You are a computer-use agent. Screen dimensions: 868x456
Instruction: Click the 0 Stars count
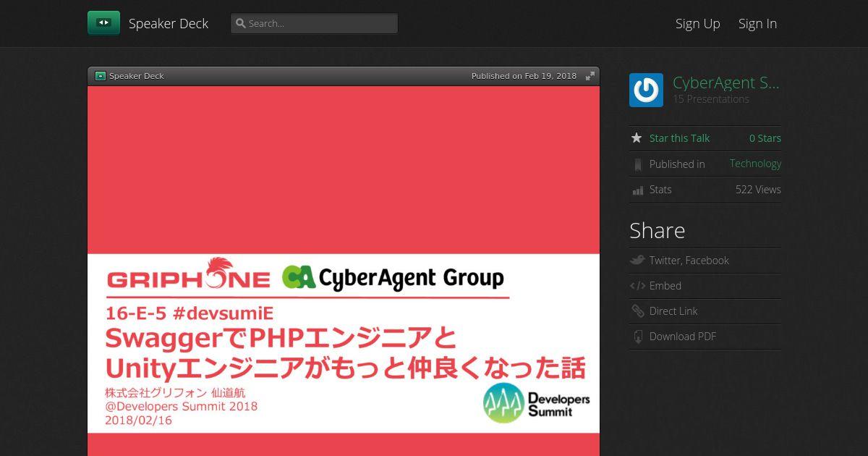[x=765, y=138]
